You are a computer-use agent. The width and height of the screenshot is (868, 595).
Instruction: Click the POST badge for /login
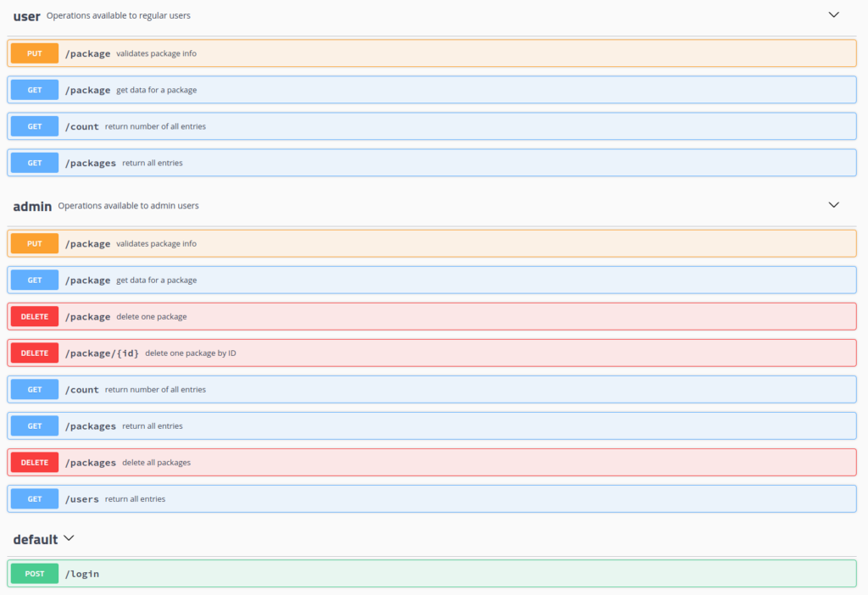(34, 574)
